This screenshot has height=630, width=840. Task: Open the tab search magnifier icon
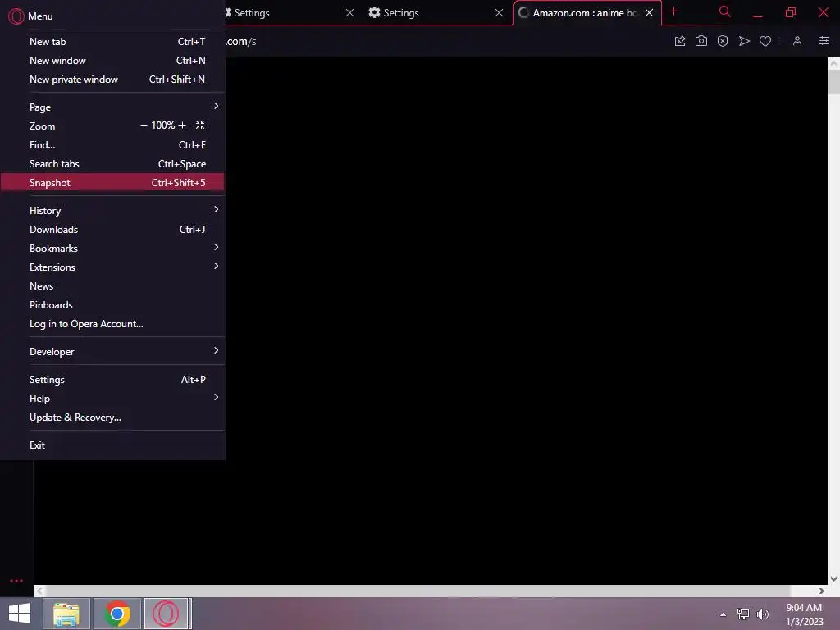(725, 11)
